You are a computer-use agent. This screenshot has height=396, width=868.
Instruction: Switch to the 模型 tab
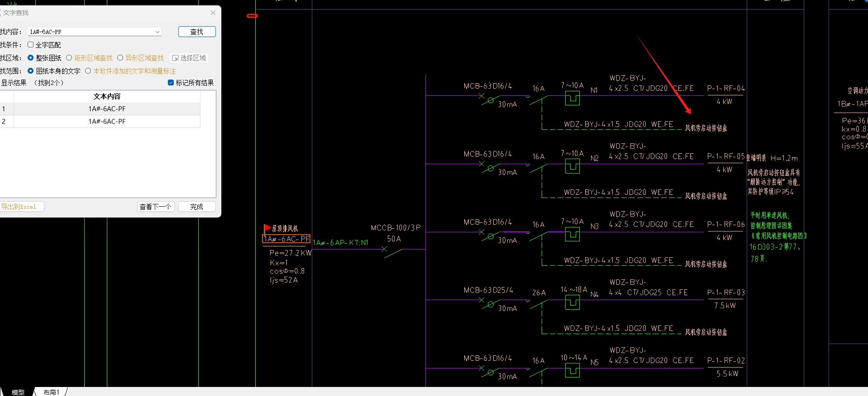(18, 392)
